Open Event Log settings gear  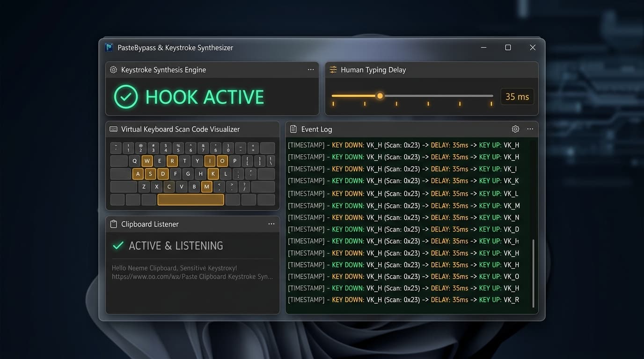tap(515, 129)
